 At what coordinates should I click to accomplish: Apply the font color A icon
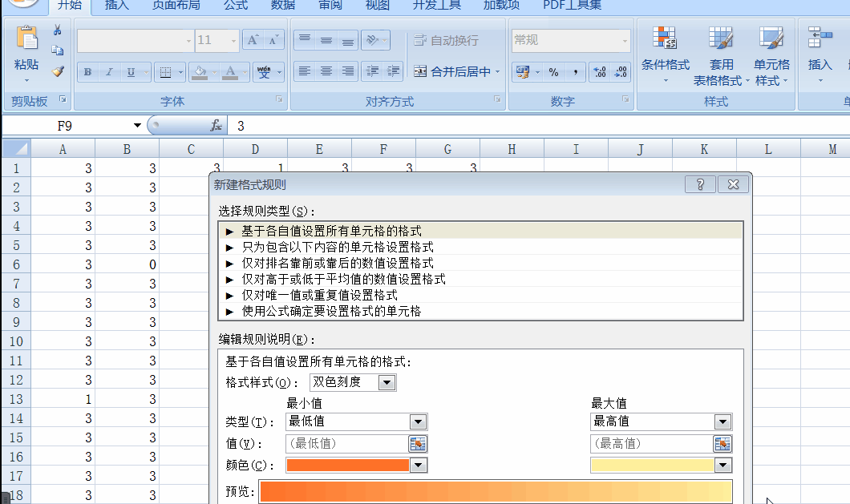pos(230,71)
